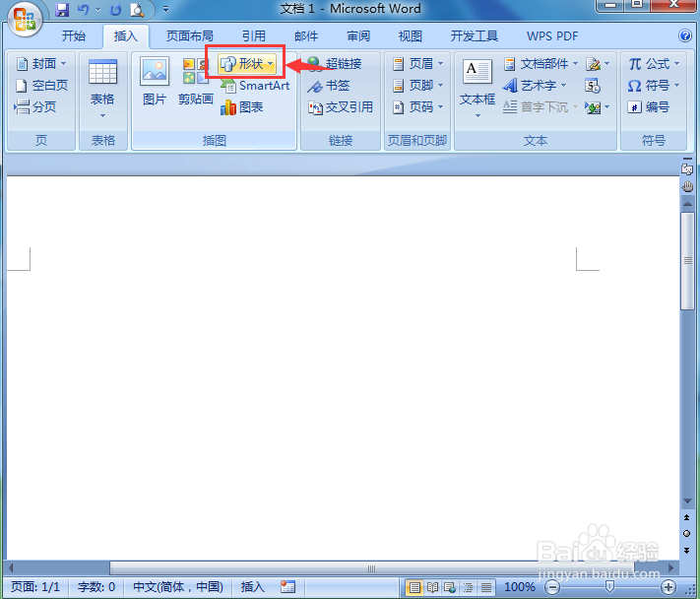Open the signature line icon dropdown

click(598, 64)
